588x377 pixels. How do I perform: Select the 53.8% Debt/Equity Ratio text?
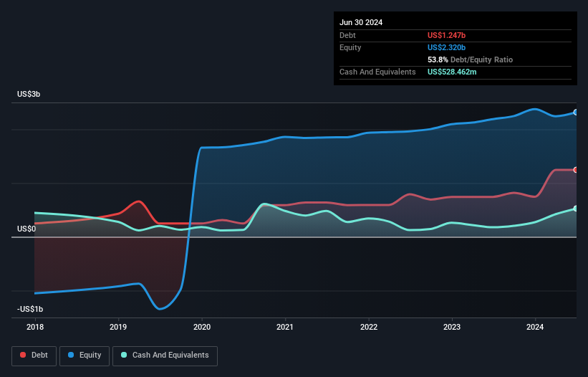(x=470, y=59)
